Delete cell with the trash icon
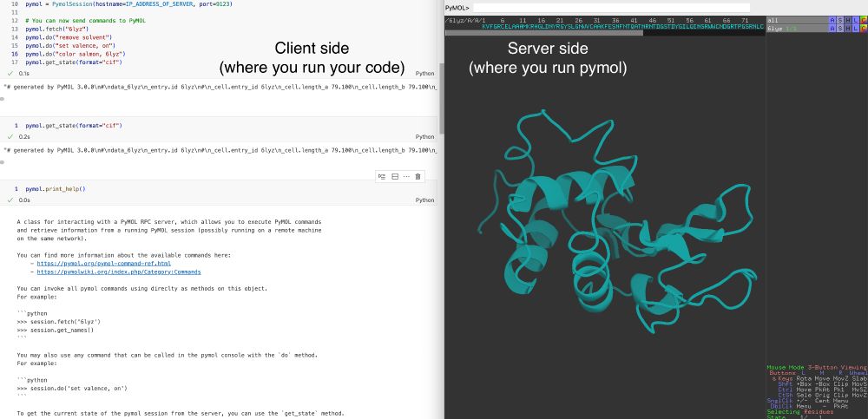868x419 pixels. click(x=418, y=177)
